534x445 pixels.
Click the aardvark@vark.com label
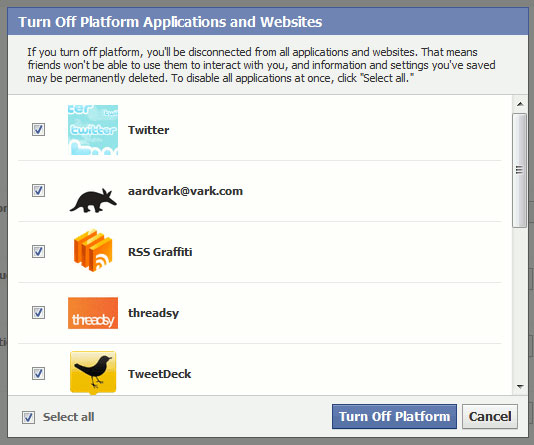pos(185,191)
